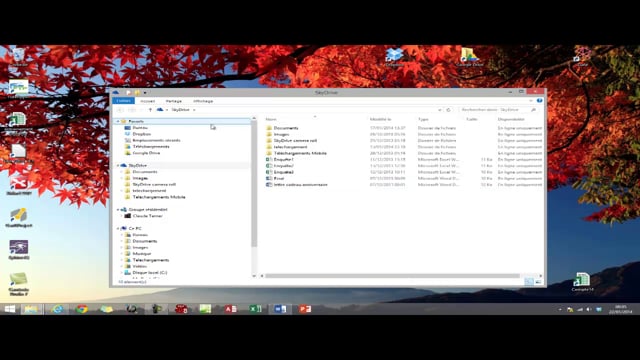Select Emplacements récents under Favoris
640x360 pixels.
(156, 140)
